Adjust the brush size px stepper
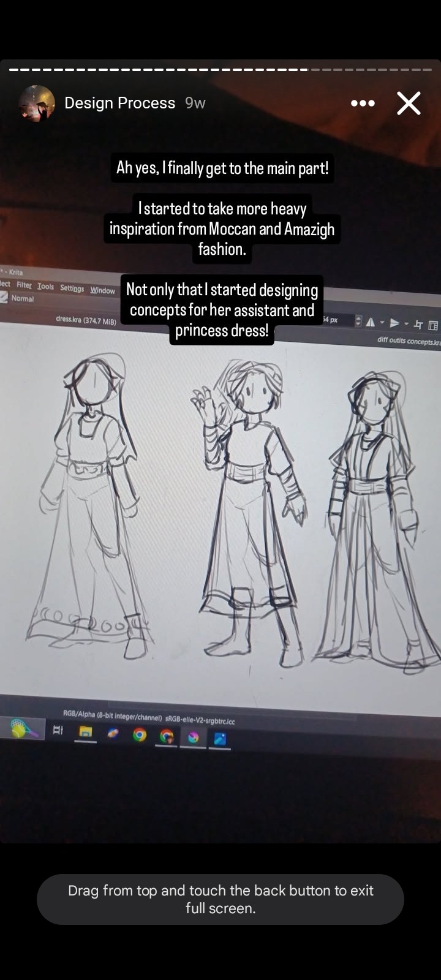The height and width of the screenshot is (980, 441). pos(358,321)
